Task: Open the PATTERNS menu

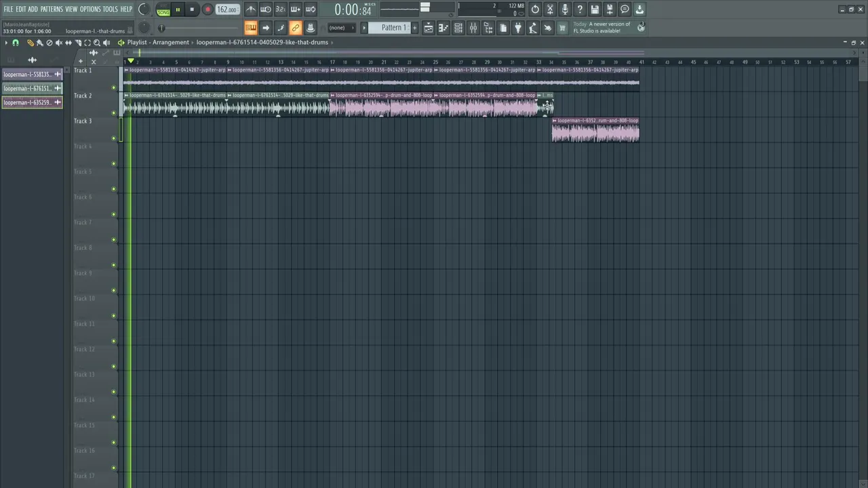Action: [x=52, y=9]
